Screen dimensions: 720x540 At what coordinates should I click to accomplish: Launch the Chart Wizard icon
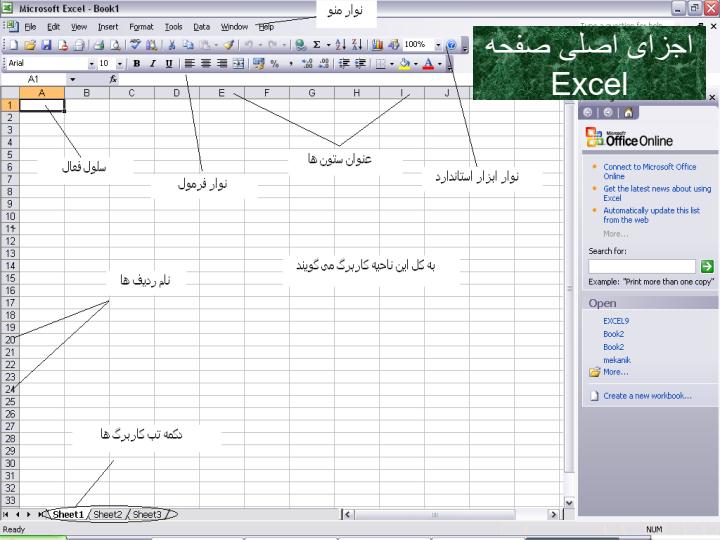click(377, 45)
